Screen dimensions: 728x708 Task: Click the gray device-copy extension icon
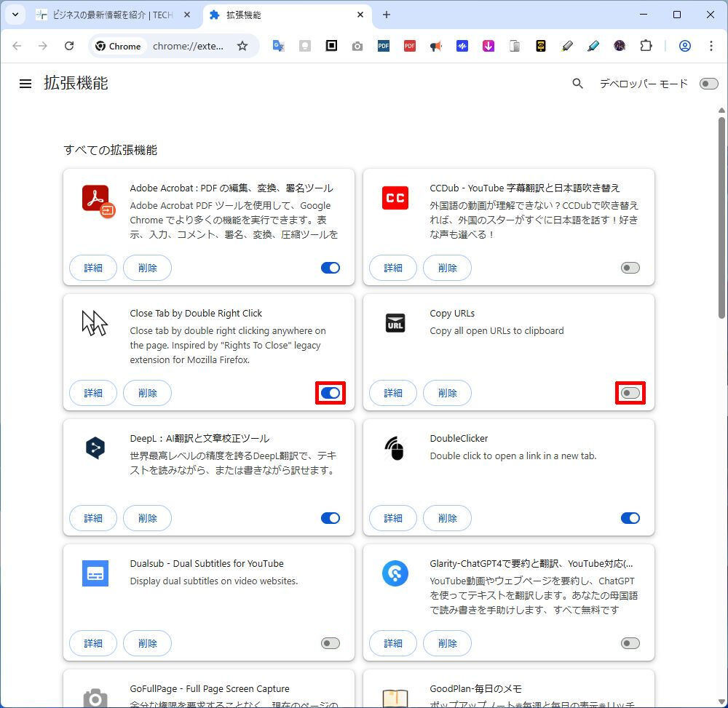click(515, 46)
